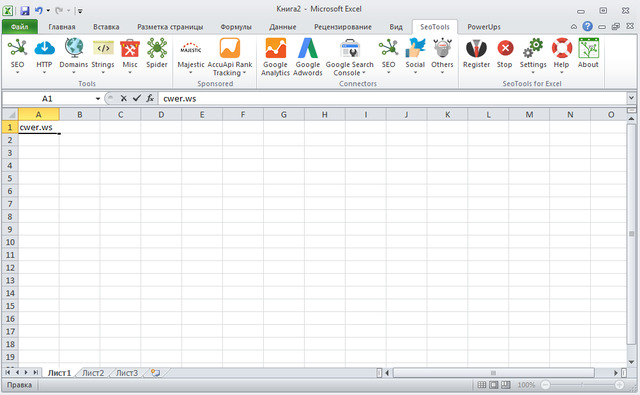Switch to sheet Лист2
This screenshot has height=395, width=640.
point(93,373)
